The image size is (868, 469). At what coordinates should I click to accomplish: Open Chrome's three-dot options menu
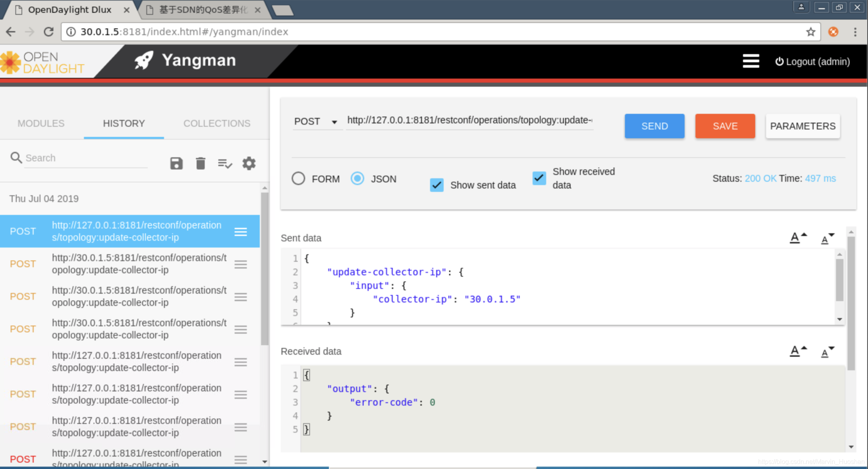click(x=855, y=32)
